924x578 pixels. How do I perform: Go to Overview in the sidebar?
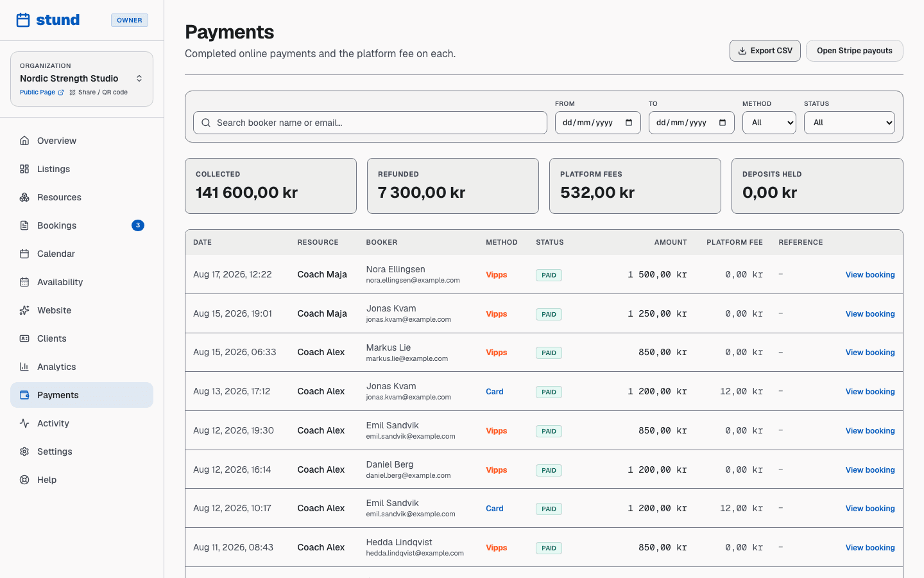pyautogui.click(x=81, y=141)
